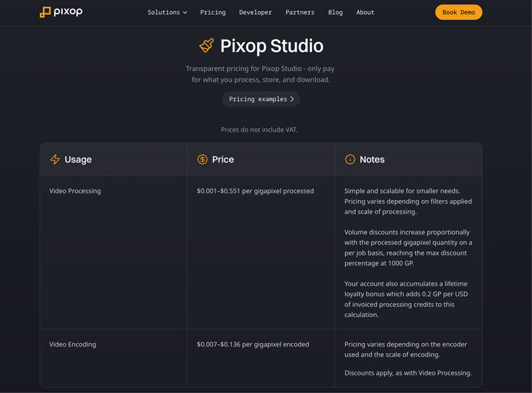Select the paintbrush icon beside Pixop Studio heading
532x393 pixels.
(x=205, y=46)
